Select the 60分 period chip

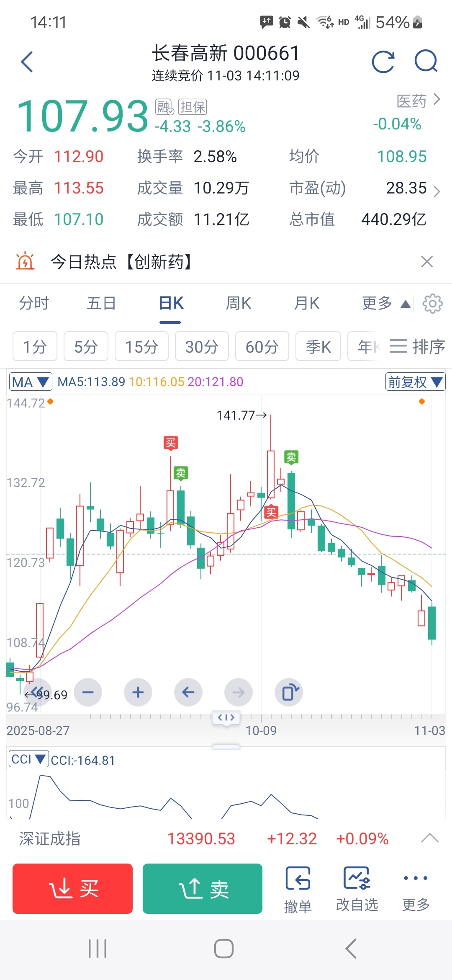click(x=262, y=346)
